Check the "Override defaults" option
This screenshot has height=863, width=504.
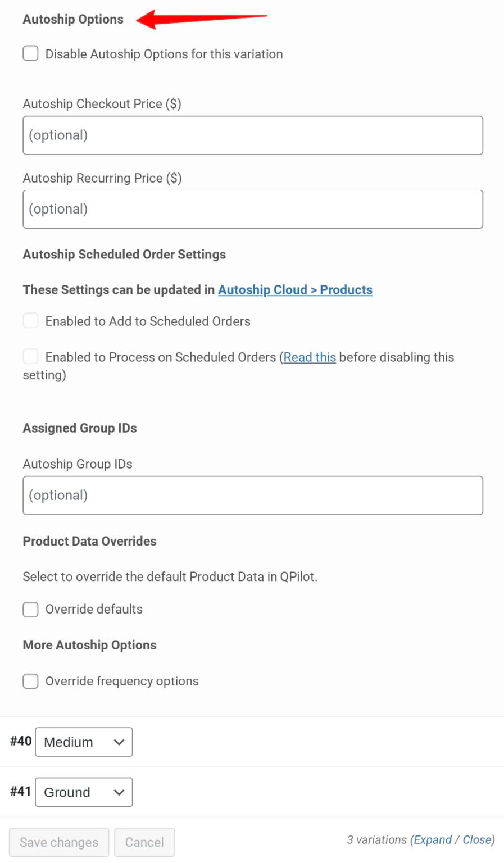click(x=30, y=609)
